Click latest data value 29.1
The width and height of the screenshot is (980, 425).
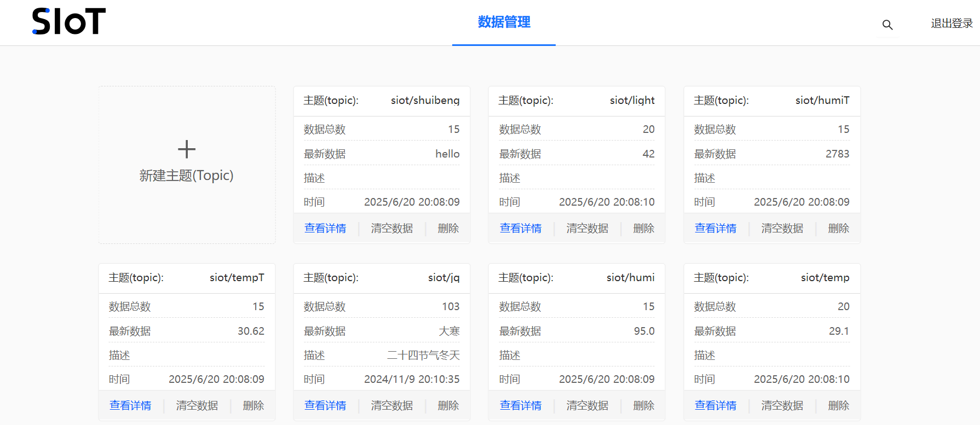839,331
